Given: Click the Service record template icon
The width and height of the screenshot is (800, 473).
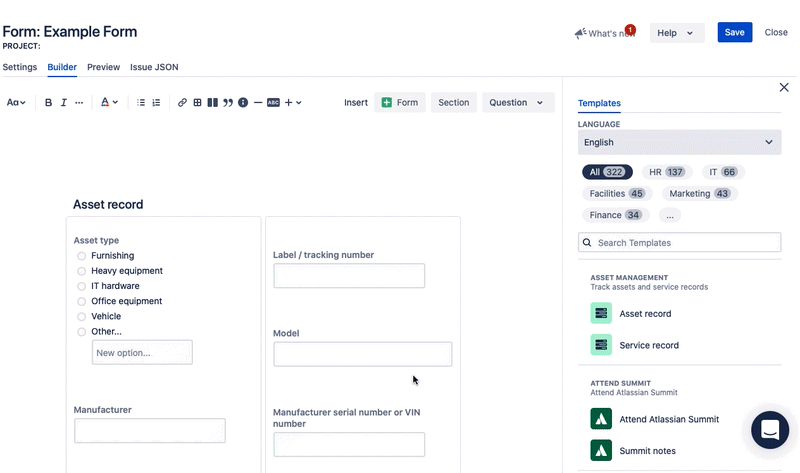Looking at the screenshot, I should click(601, 345).
